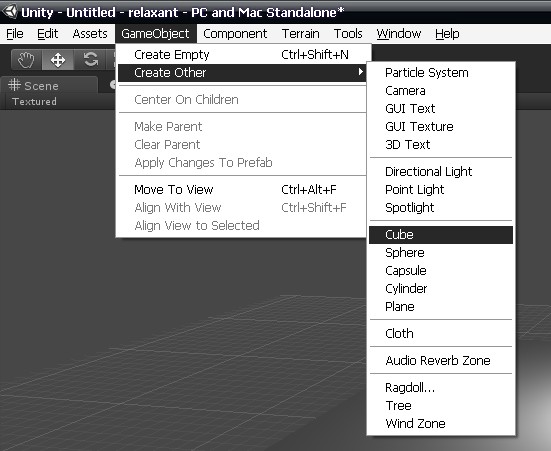
Task: Open the Edit menu
Action: pos(47,34)
